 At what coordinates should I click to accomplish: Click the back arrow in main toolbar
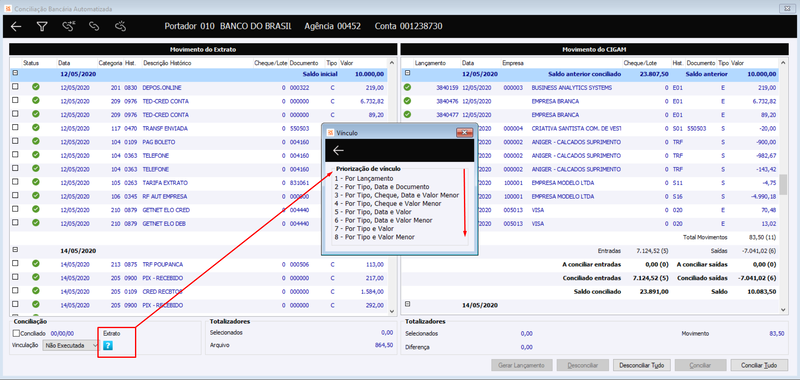pyautogui.click(x=16, y=27)
